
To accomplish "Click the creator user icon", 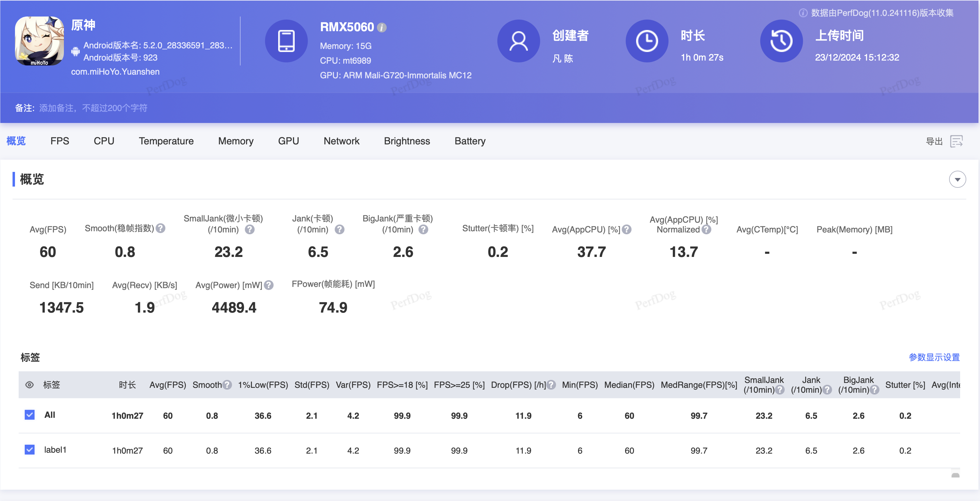I will pyautogui.click(x=518, y=41).
